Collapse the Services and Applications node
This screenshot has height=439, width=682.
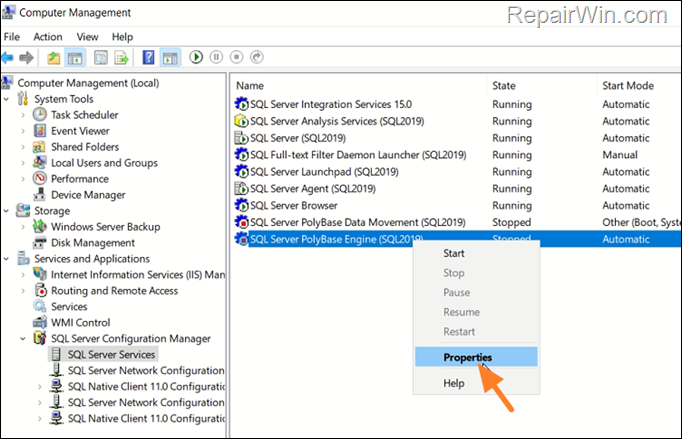pyautogui.click(x=7, y=259)
